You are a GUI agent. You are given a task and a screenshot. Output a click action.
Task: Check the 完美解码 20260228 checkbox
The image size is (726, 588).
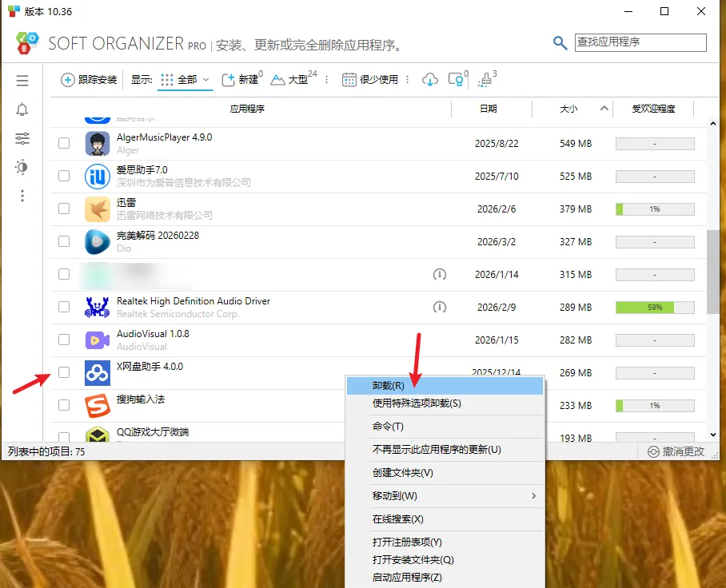point(64,241)
